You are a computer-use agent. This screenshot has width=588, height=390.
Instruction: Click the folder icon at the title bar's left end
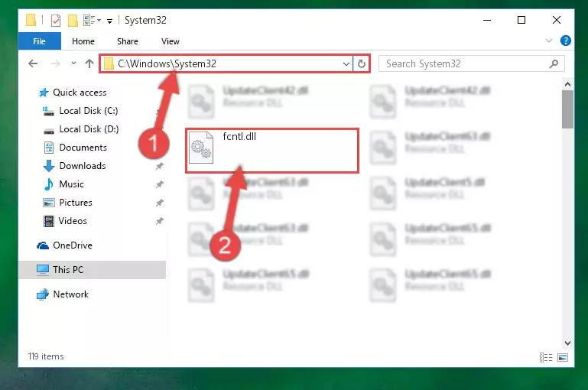tap(31, 20)
